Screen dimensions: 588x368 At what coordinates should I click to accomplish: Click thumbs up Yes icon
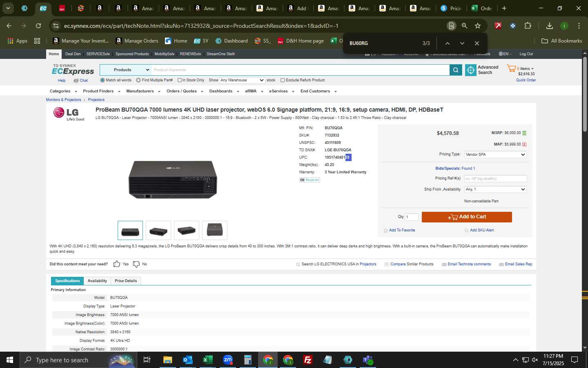117,264
